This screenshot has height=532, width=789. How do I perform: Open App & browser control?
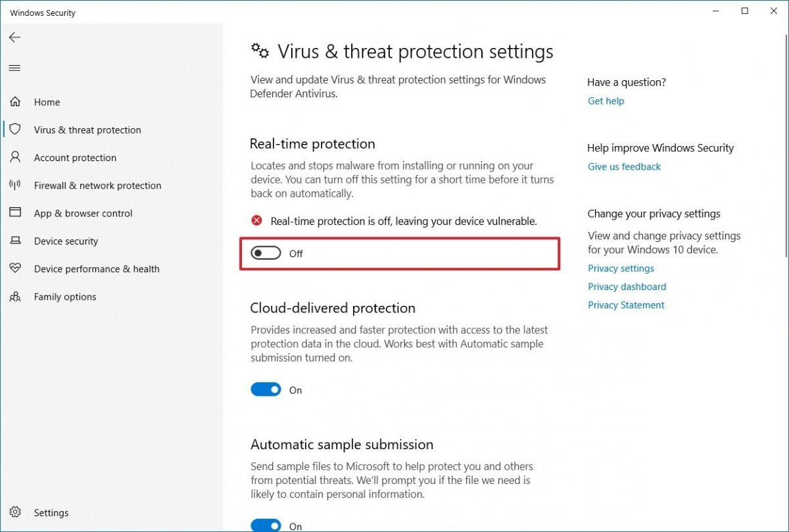click(84, 213)
